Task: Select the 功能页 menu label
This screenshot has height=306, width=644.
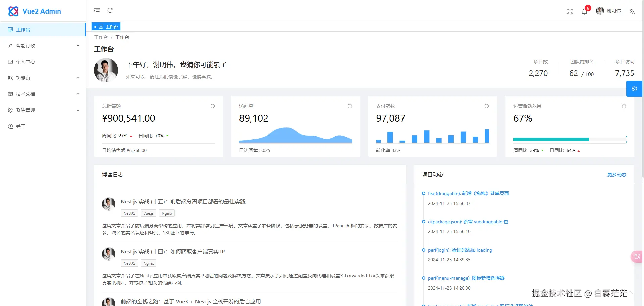Action: coord(23,78)
